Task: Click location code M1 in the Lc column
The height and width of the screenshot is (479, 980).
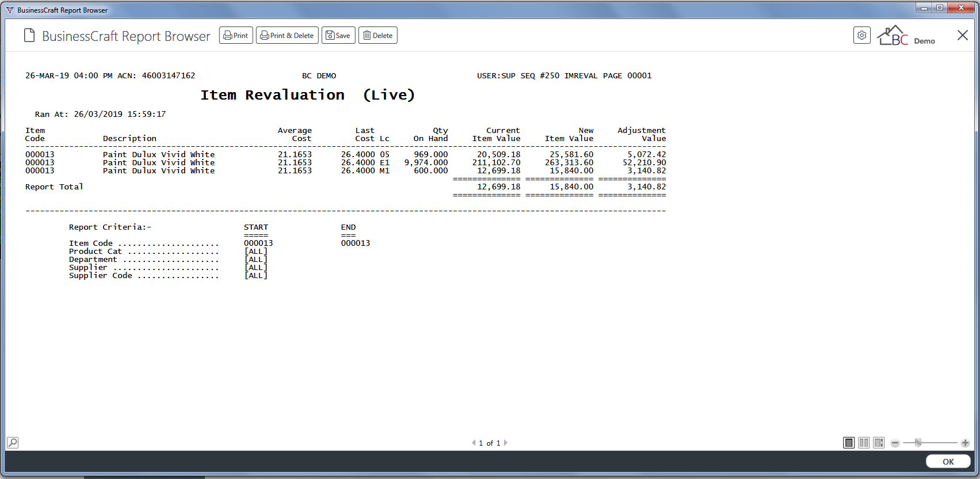Action: [x=384, y=170]
